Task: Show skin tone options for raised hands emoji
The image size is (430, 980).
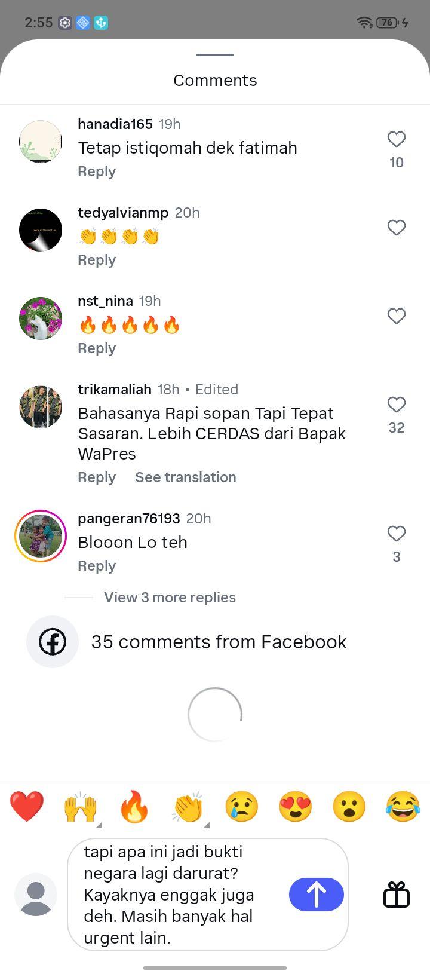Action: tap(99, 825)
